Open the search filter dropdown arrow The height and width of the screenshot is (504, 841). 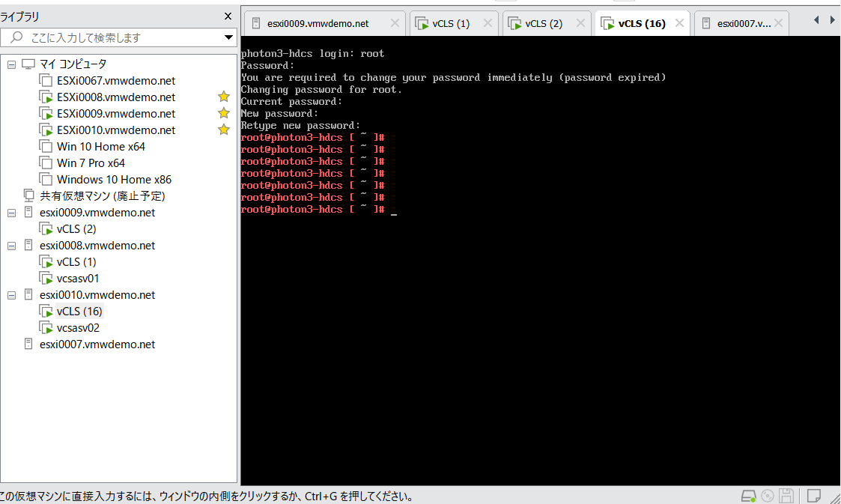(228, 37)
